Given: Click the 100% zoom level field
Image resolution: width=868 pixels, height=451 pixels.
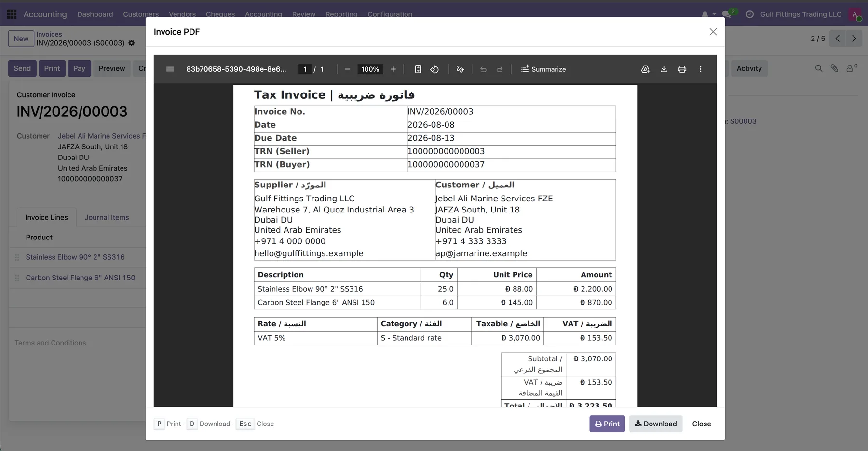Looking at the screenshot, I should (x=370, y=69).
